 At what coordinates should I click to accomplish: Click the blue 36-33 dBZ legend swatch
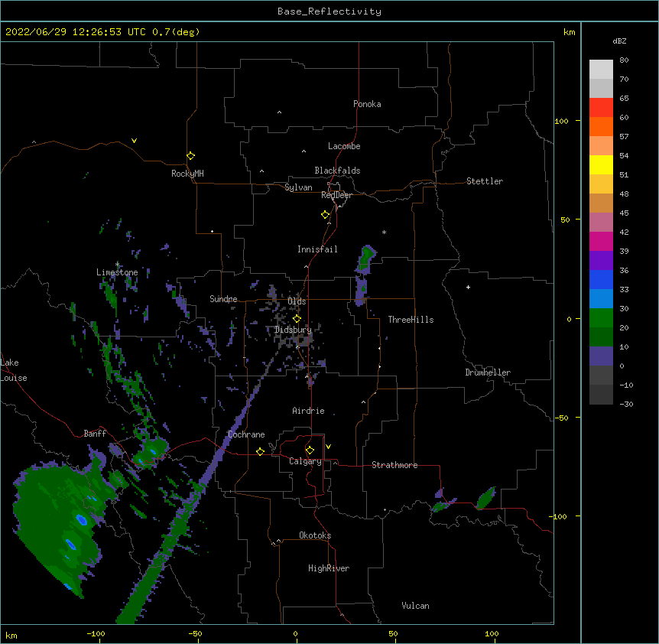pos(601,279)
